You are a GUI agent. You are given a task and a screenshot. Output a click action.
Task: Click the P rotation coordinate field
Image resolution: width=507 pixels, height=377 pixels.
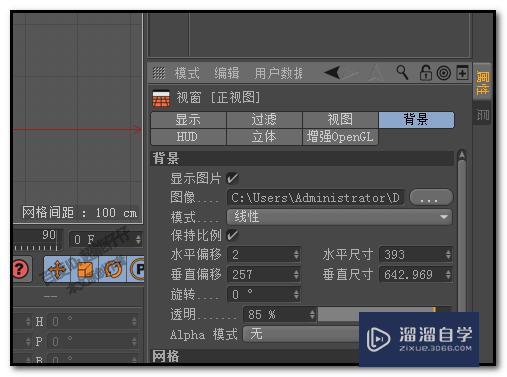(90, 342)
